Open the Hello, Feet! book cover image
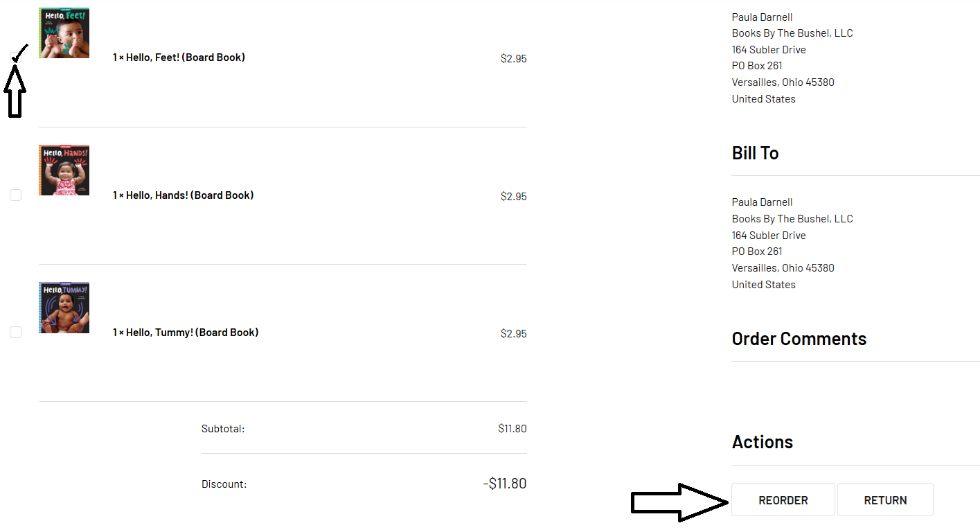Image resolution: width=980 pixels, height=530 pixels. click(64, 33)
